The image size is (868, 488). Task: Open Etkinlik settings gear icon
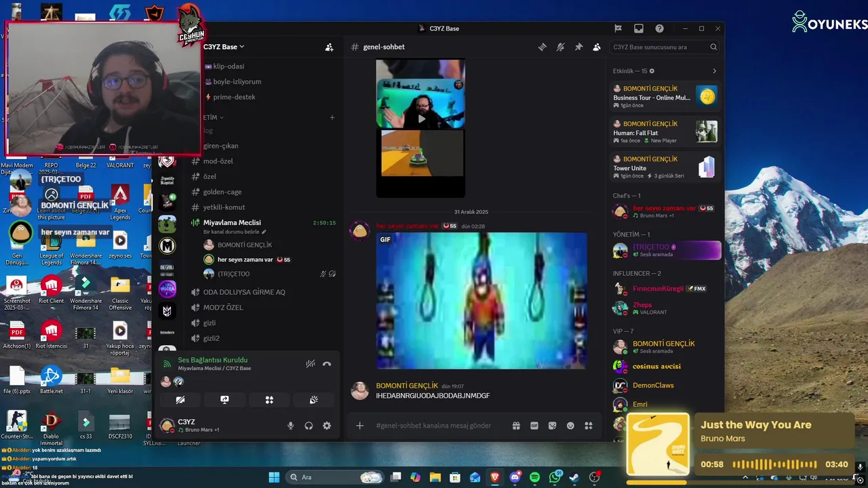[652, 71]
